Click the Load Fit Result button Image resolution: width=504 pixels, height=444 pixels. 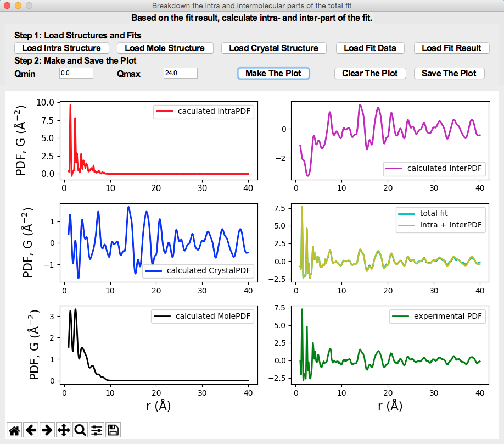(x=451, y=48)
